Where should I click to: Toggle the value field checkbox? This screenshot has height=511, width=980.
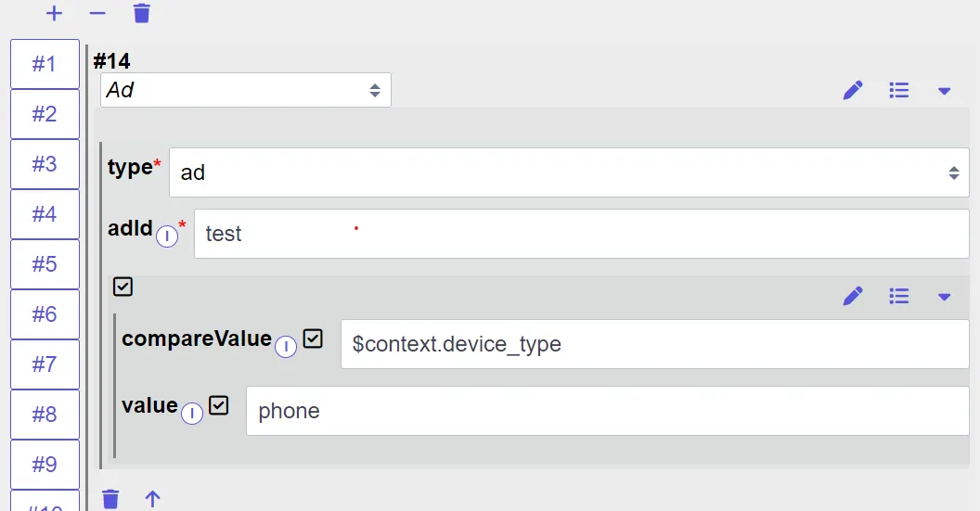(219, 405)
